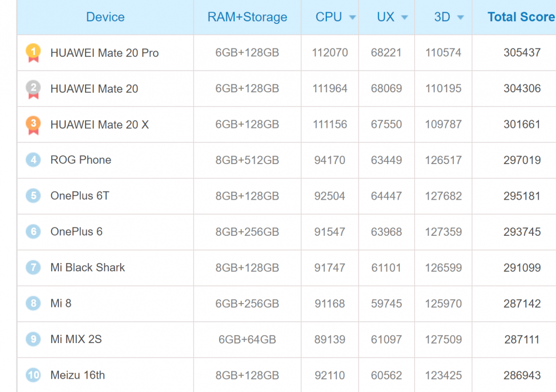Click CPU score 111964

pyautogui.click(x=330, y=88)
